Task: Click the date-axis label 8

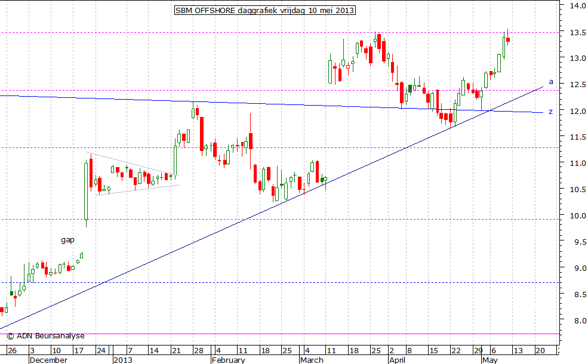Action: tap(410, 351)
